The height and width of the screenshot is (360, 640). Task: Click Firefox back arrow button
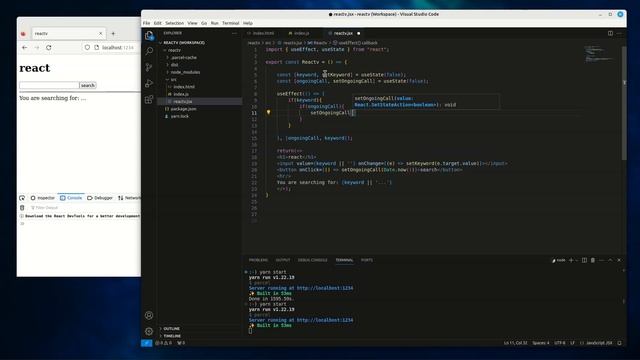[x=24, y=47]
